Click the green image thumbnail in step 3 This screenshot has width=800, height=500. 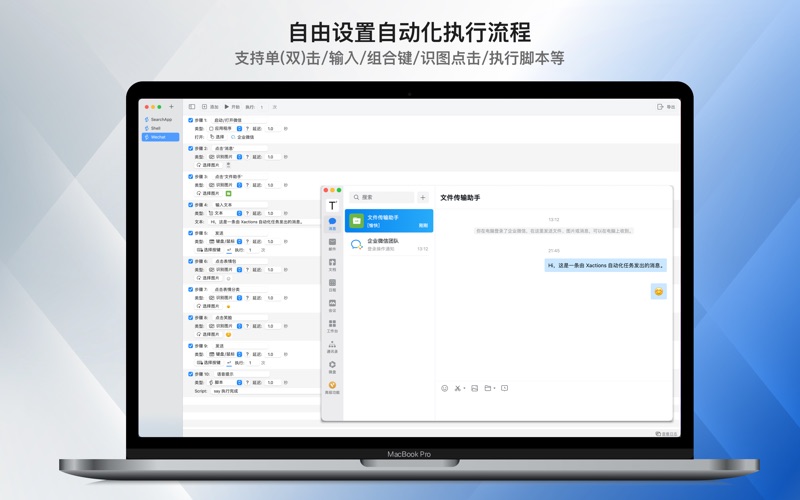coord(229,193)
